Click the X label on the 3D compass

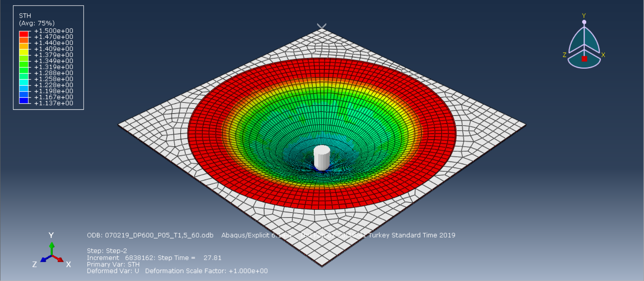[603, 55]
